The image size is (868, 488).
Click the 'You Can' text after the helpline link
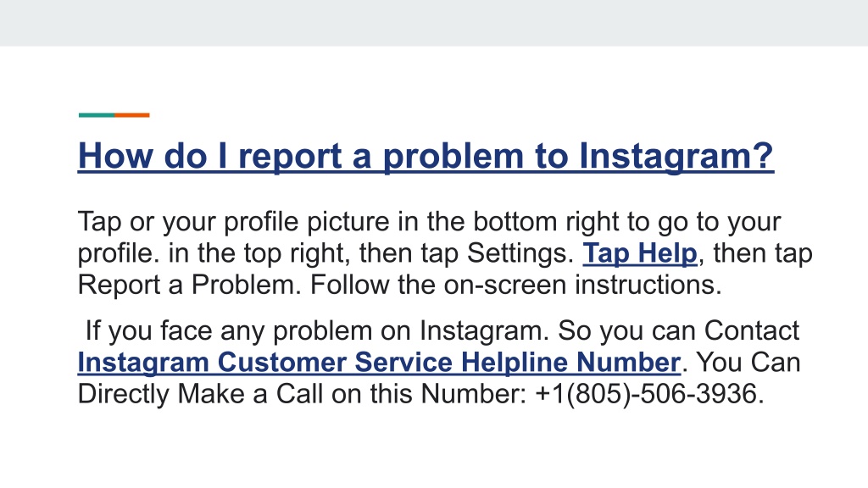(x=748, y=363)
